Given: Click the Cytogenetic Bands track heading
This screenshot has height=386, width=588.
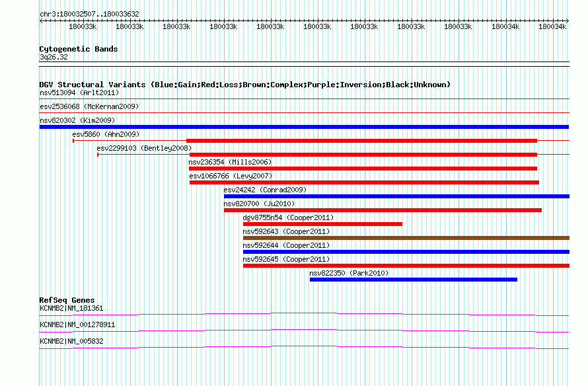Looking at the screenshot, I should coord(79,49).
